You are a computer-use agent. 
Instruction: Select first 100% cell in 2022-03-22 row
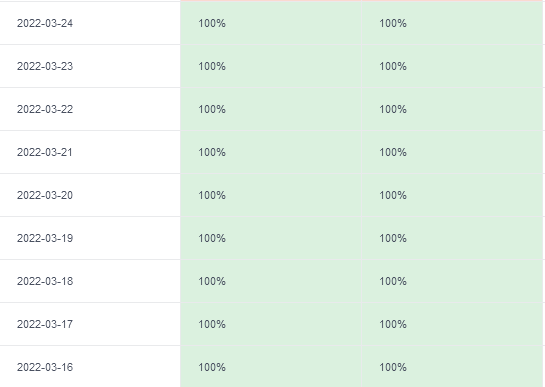(x=271, y=109)
